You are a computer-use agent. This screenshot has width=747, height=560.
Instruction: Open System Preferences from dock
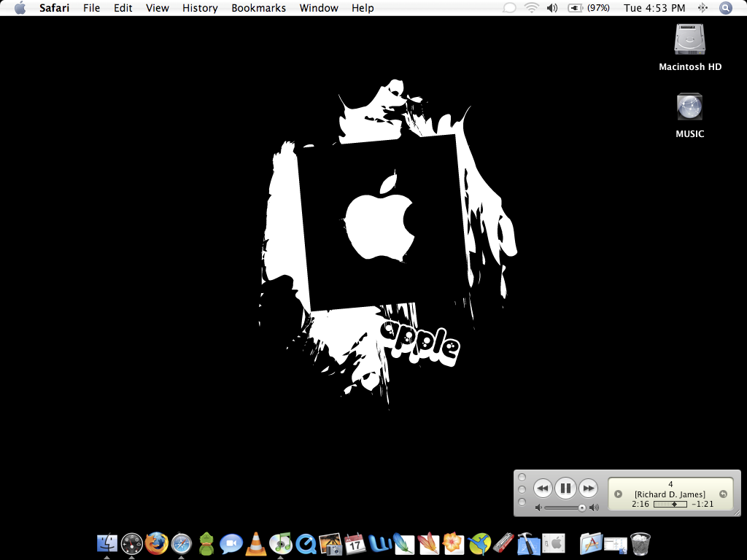[554, 543]
